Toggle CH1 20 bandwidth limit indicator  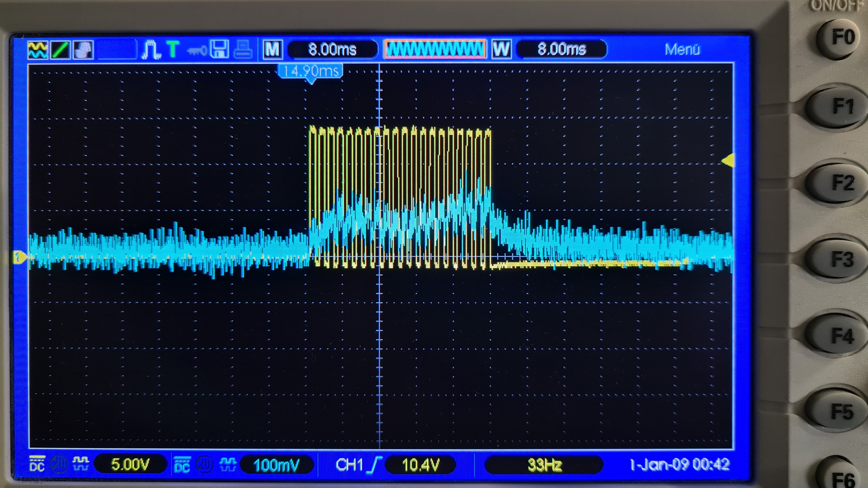point(59,464)
